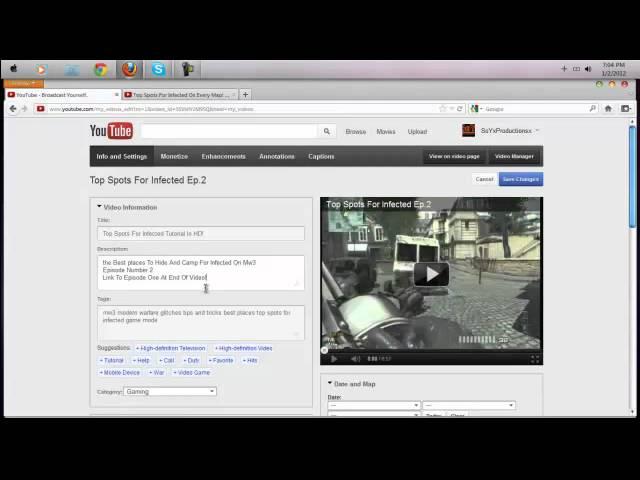The image size is (640, 480).
Task: Add the Video Game tag suggestion
Action: point(191,373)
